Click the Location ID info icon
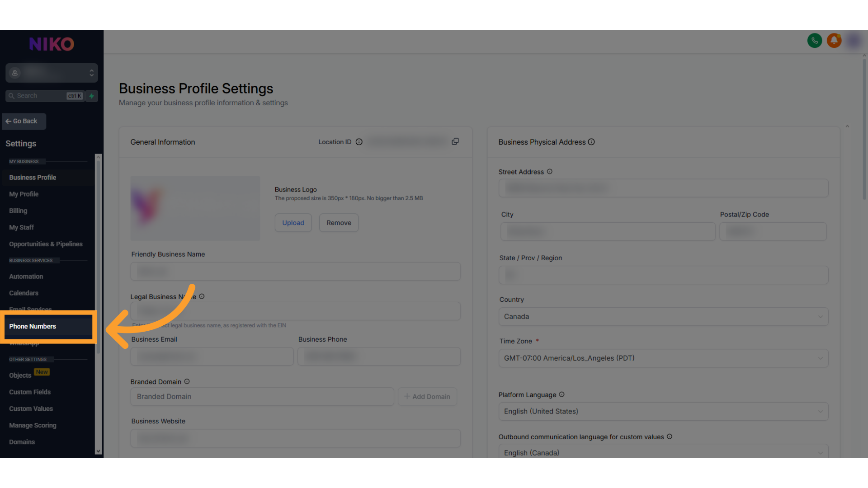 tap(359, 142)
